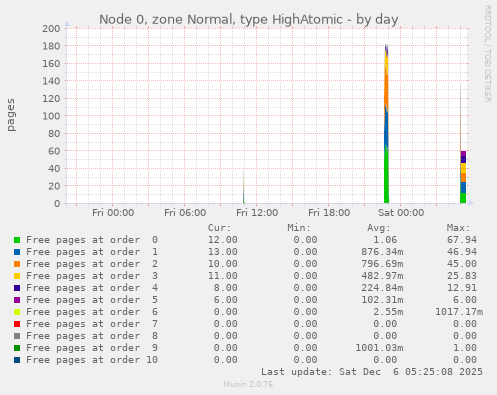Click the 'Min:' column header

(299, 228)
